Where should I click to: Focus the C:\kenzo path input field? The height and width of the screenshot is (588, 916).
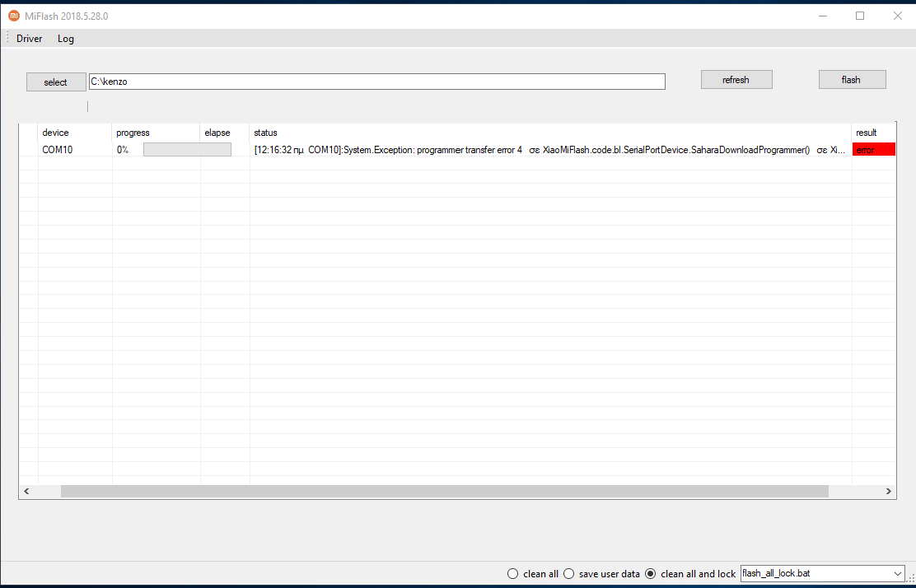point(376,82)
